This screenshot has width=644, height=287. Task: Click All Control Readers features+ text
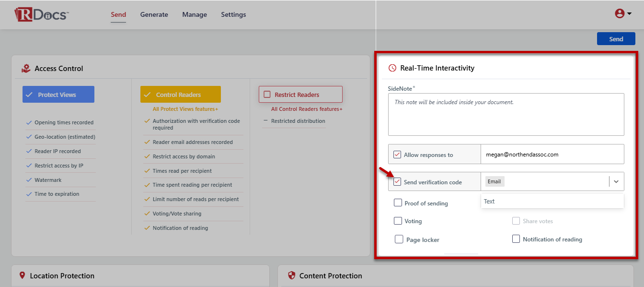tap(307, 109)
